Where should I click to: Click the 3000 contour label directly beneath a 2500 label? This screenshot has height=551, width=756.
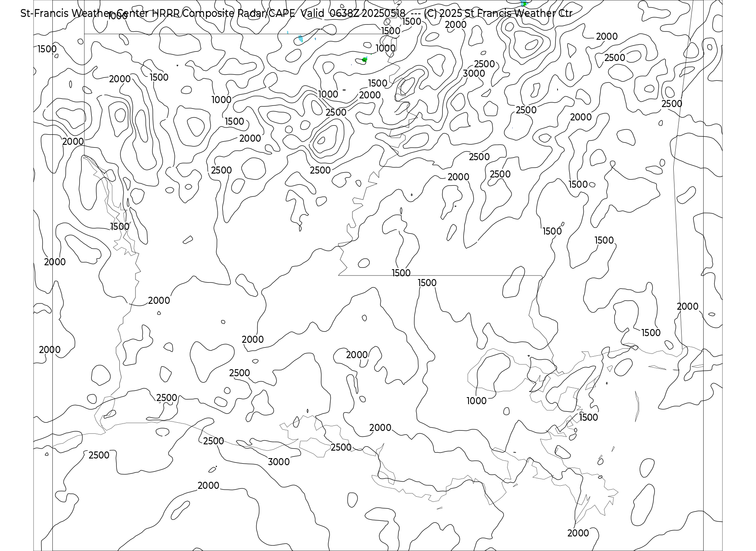(x=474, y=74)
